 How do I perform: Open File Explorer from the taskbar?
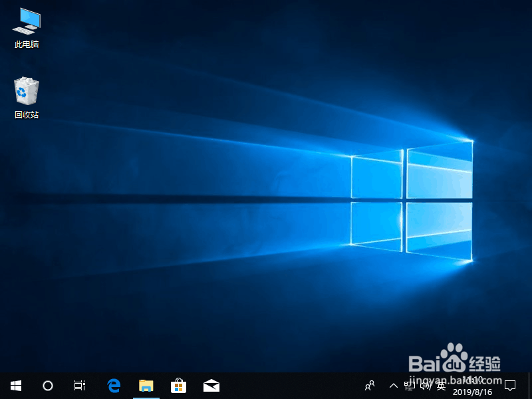tap(146, 386)
